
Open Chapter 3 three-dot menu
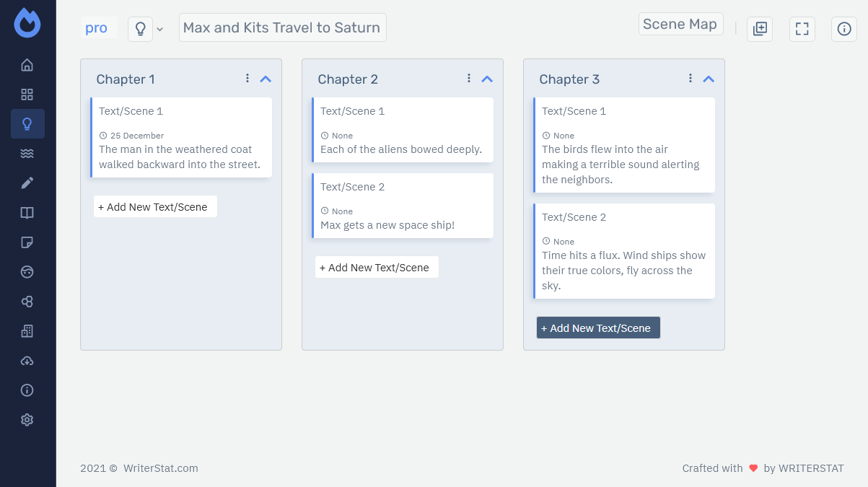tap(691, 78)
